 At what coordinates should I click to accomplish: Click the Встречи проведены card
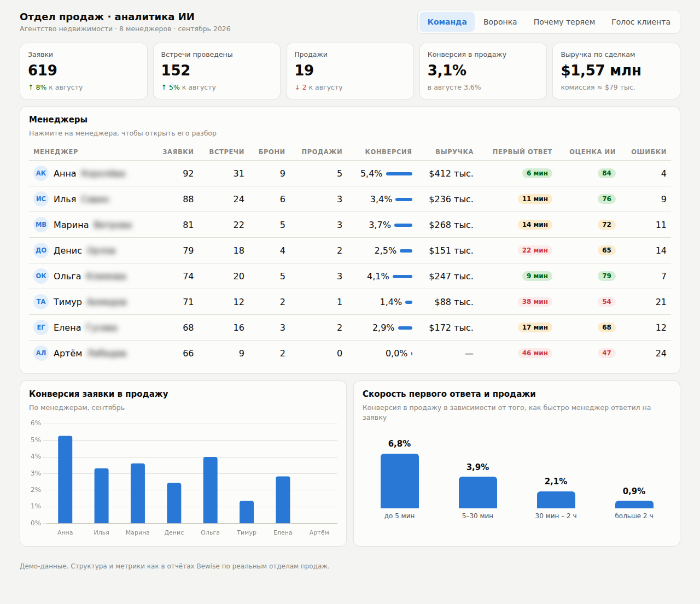tap(217, 71)
